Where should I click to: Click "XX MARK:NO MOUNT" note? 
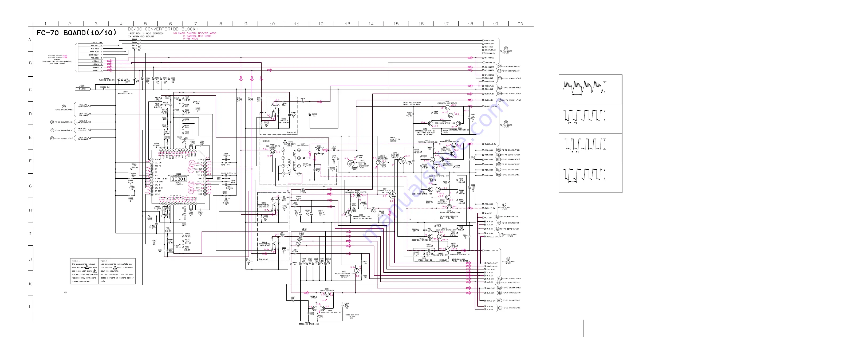click(x=141, y=36)
